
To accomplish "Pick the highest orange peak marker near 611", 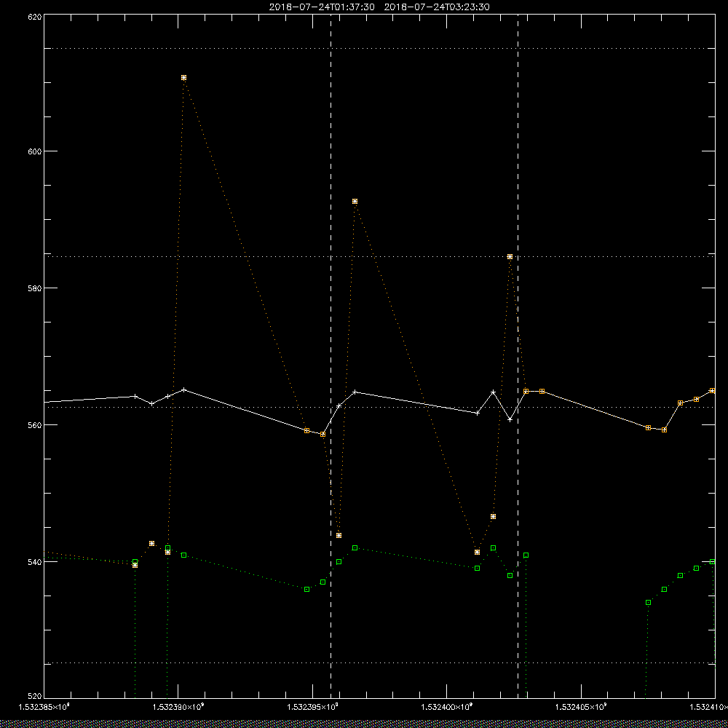I will pyautogui.click(x=184, y=78).
